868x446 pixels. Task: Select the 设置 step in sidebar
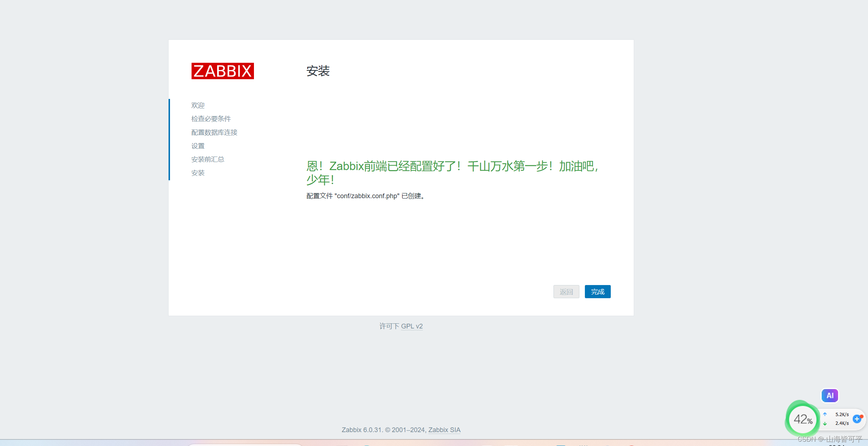pos(198,146)
